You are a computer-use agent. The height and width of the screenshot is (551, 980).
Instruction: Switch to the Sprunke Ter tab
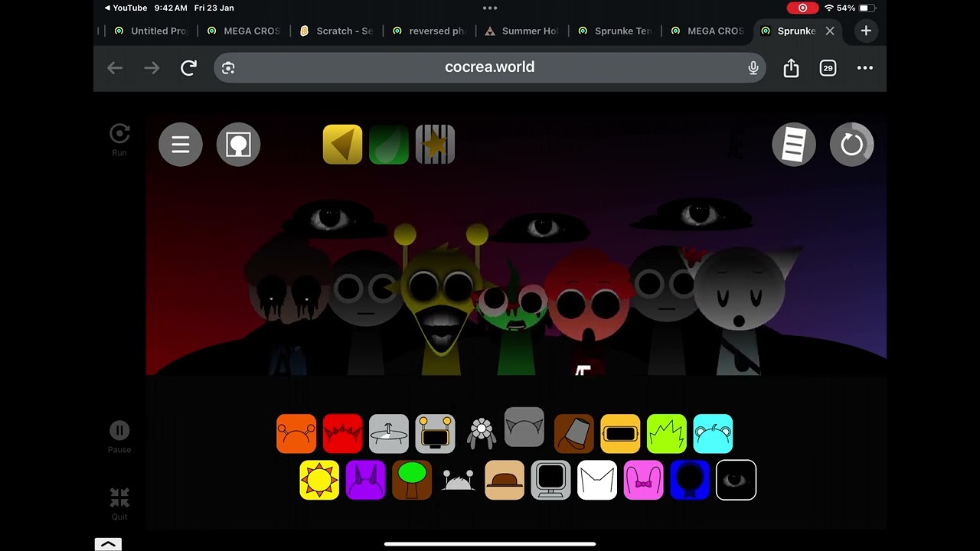click(x=615, y=31)
